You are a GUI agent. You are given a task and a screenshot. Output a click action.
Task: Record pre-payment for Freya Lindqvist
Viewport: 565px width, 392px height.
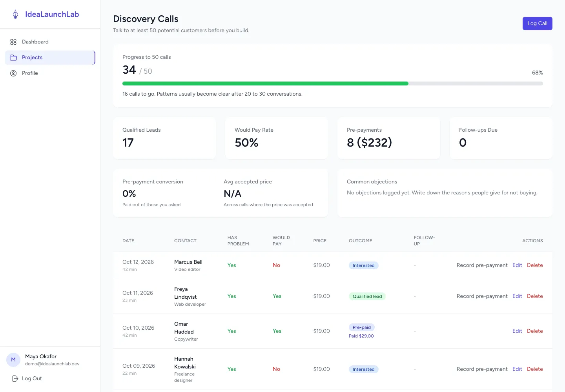pyautogui.click(x=482, y=296)
